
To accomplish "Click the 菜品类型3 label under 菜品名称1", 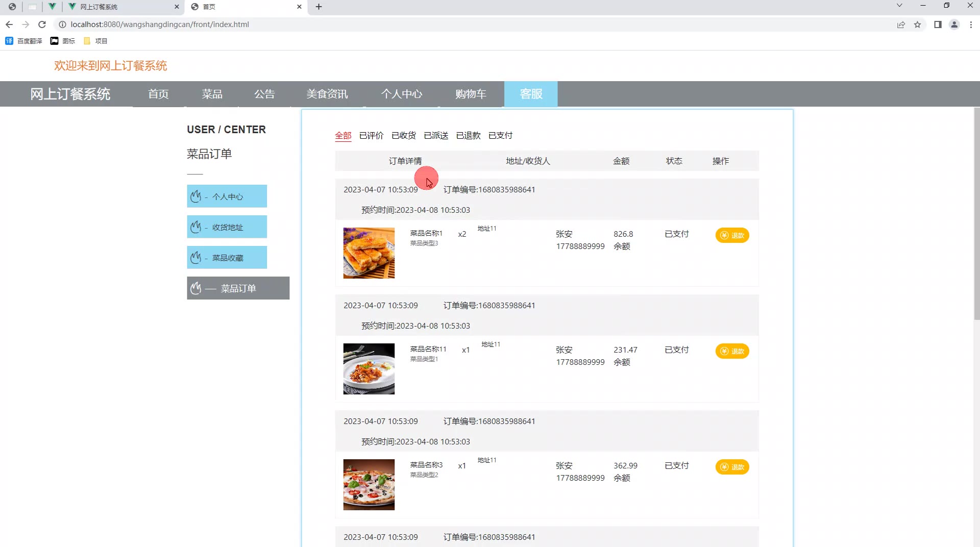I will tap(424, 243).
